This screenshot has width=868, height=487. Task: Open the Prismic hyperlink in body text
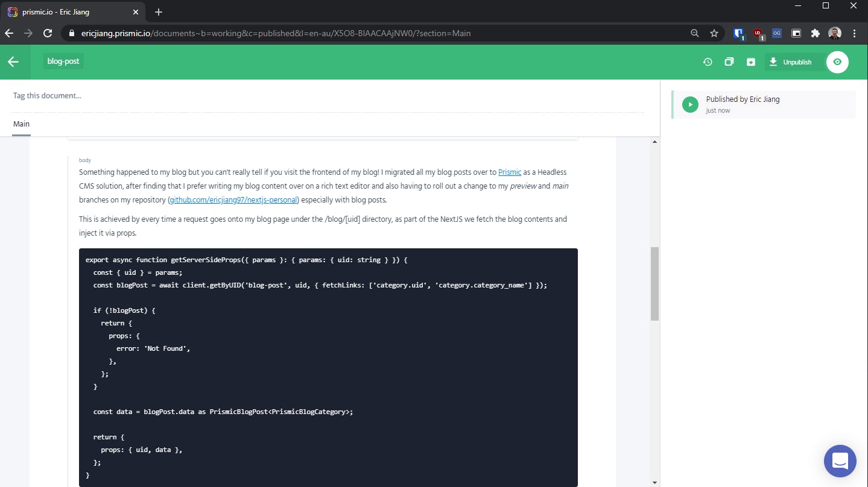[510, 172]
